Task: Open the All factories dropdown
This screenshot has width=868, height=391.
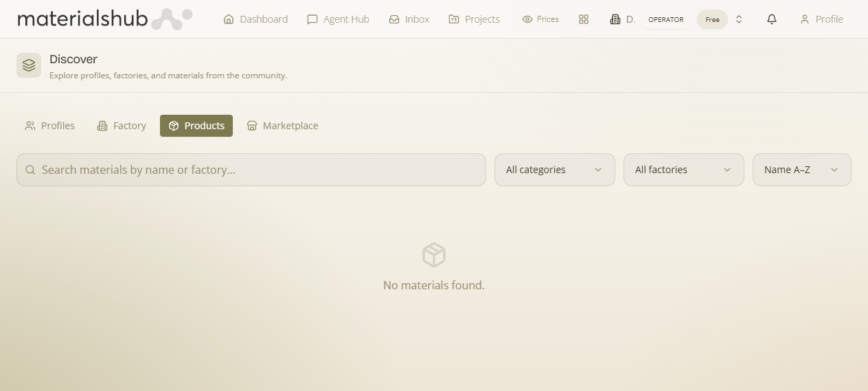Action: [x=684, y=170]
